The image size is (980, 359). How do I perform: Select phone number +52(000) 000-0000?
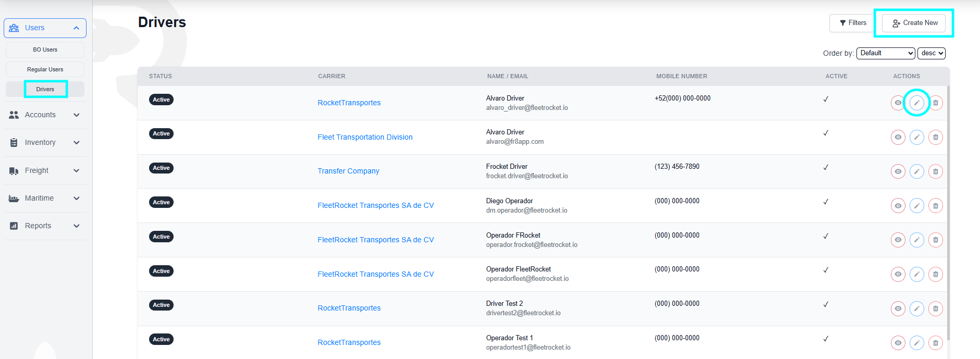[x=682, y=98]
